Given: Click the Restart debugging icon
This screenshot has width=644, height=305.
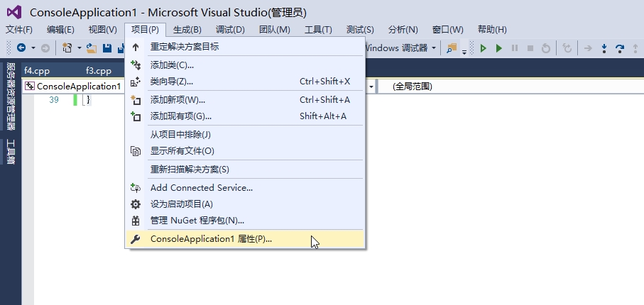Looking at the screenshot, I should click(546, 48).
